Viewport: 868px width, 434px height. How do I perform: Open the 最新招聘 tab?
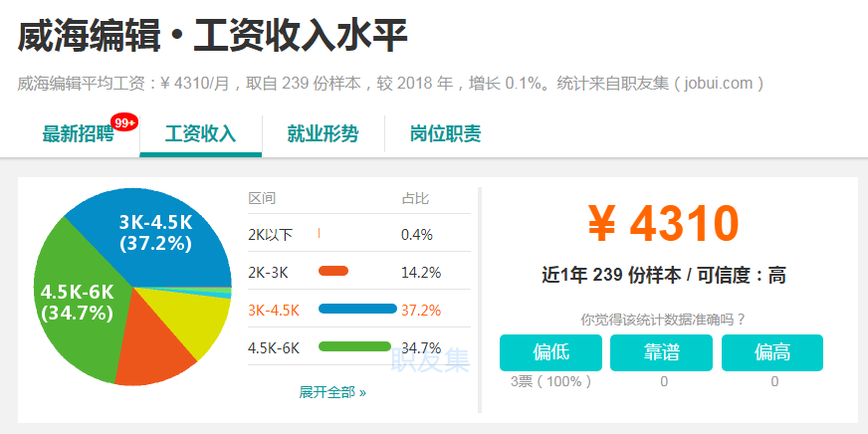78,134
